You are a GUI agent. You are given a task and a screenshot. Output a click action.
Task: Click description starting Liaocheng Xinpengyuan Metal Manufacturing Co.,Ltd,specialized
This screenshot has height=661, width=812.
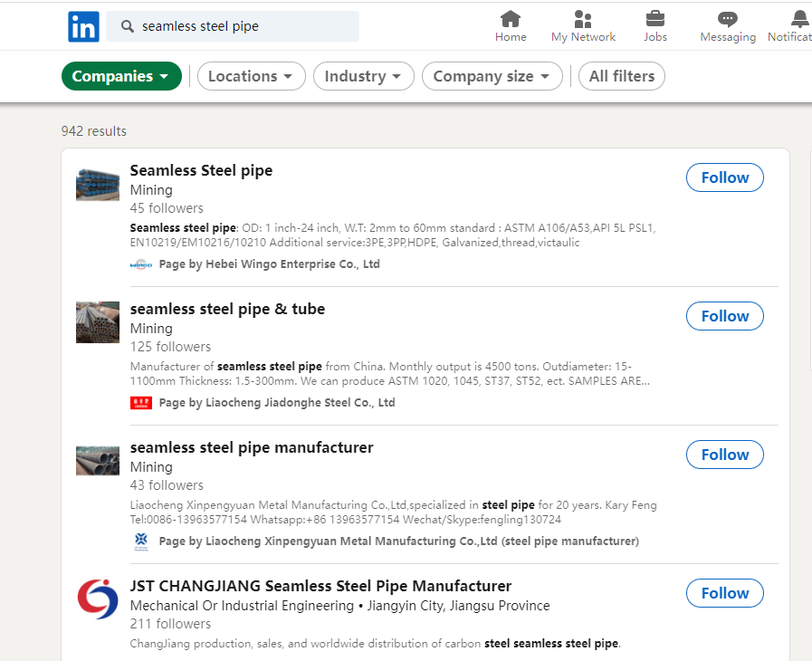coord(393,513)
